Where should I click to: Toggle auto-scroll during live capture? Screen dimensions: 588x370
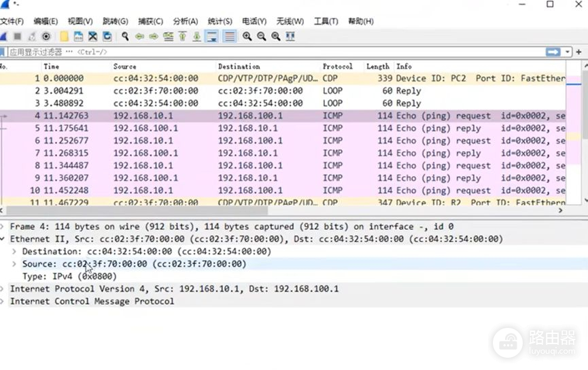click(x=212, y=36)
